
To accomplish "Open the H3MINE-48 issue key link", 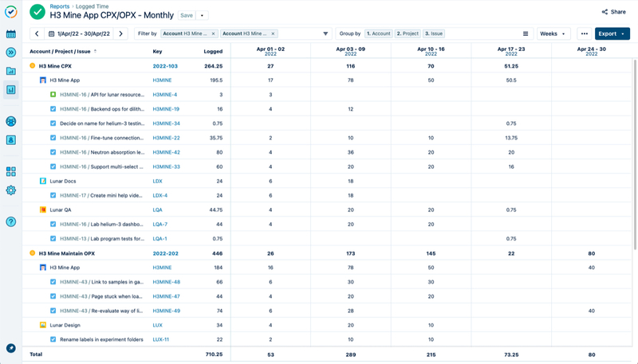I will point(166,282).
